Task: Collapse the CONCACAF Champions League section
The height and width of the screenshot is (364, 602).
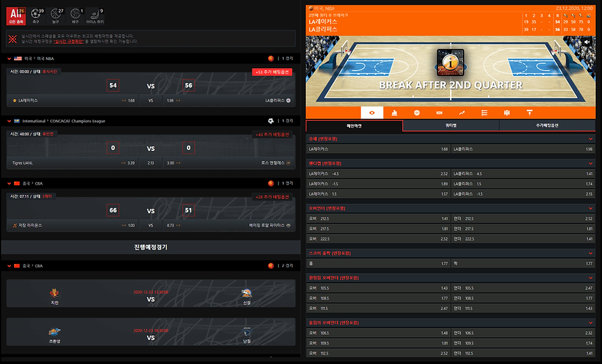Action: (9, 121)
